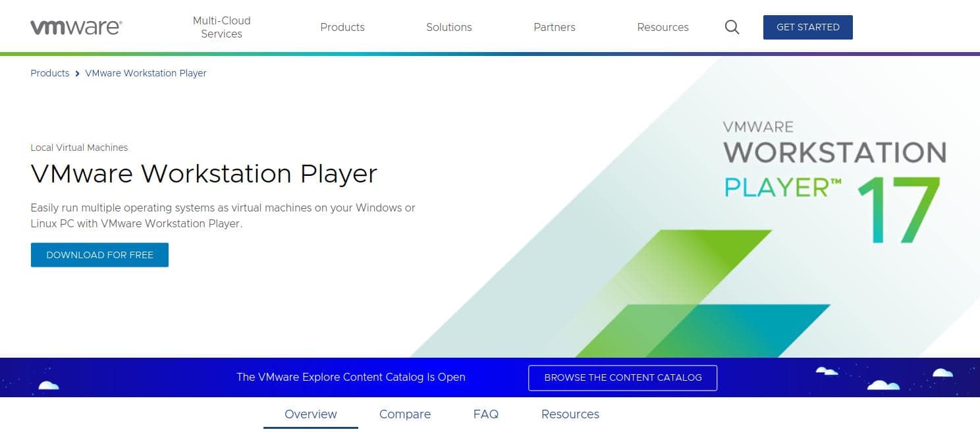
Task: Click Browse the Content Catalog
Action: click(x=622, y=377)
